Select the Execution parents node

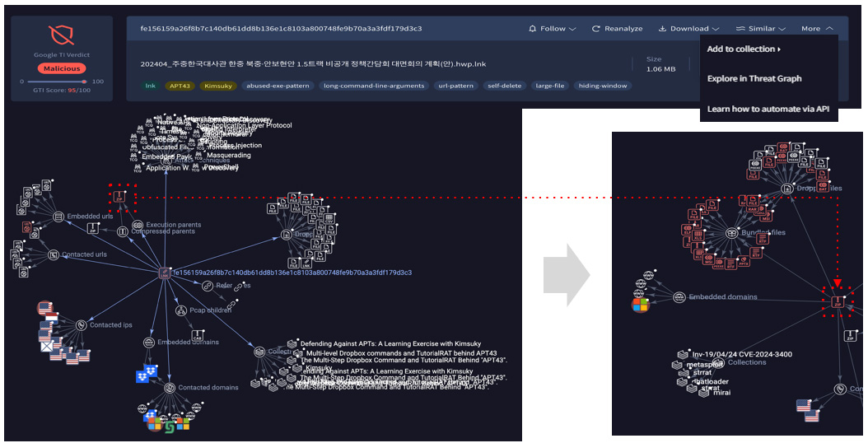click(138, 226)
